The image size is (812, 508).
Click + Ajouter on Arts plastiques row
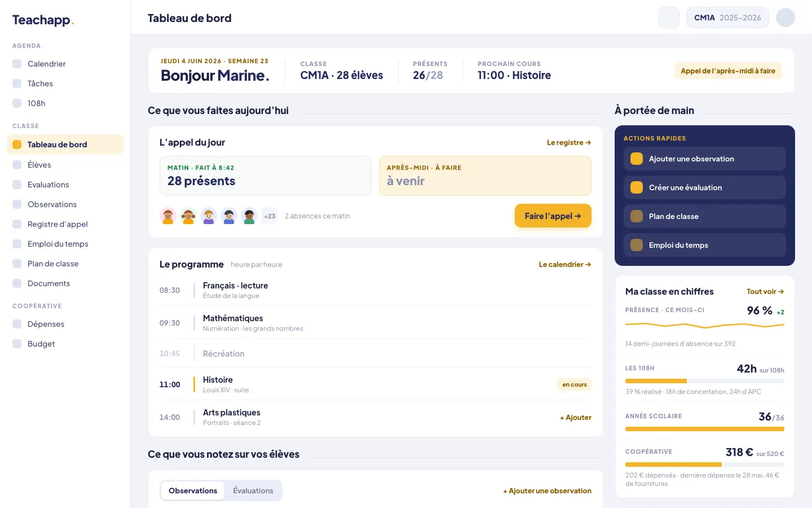[x=576, y=417]
